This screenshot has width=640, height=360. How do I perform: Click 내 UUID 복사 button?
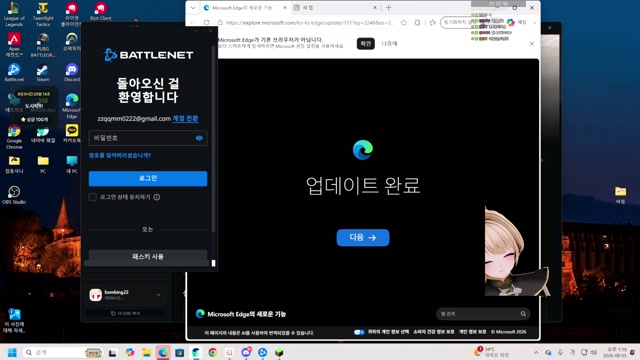tap(126, 313)
